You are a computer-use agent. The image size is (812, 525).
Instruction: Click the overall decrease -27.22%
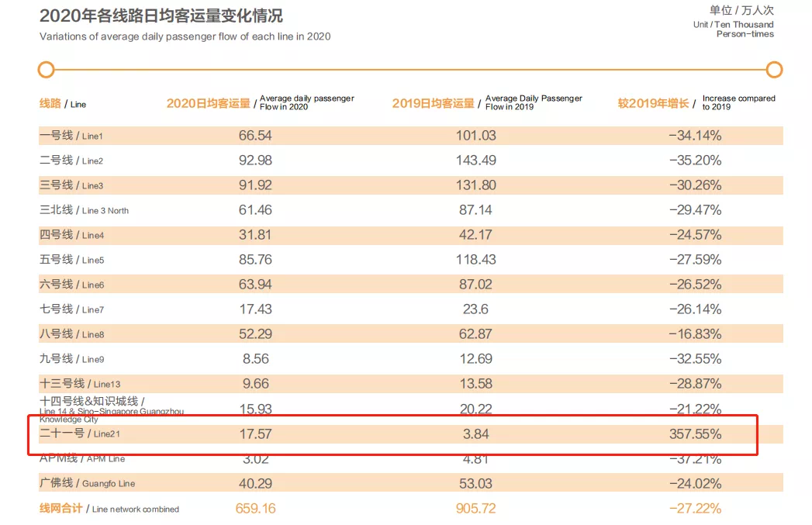[x=695, y=509]
